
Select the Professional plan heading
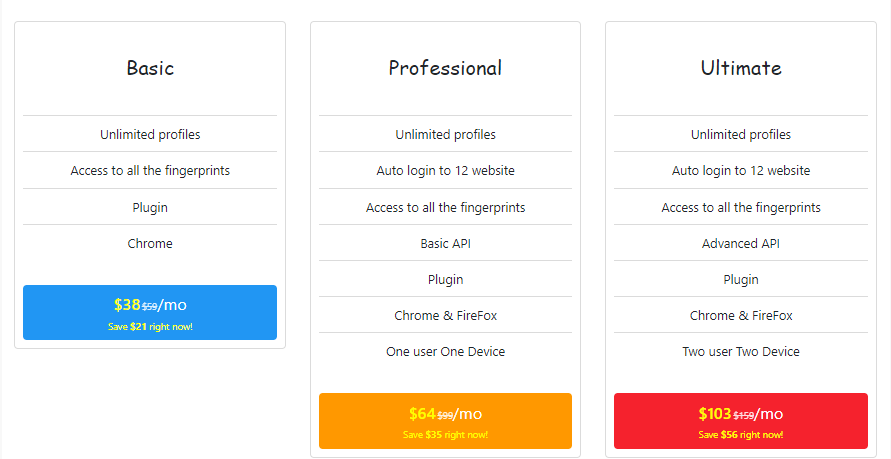click(446, 68)
